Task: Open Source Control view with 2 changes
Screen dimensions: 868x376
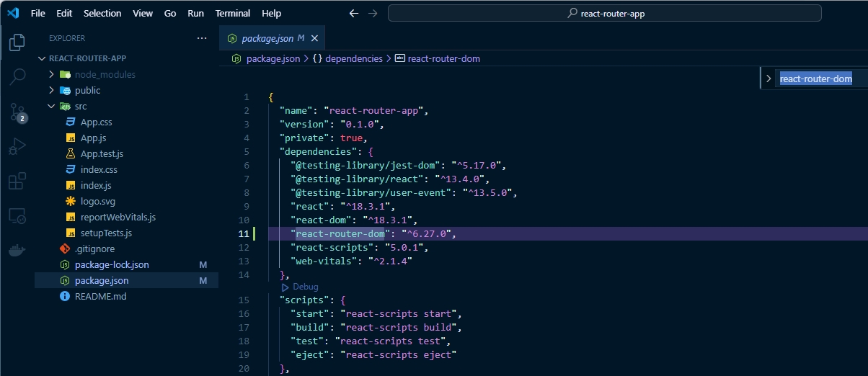Action: 17,112
